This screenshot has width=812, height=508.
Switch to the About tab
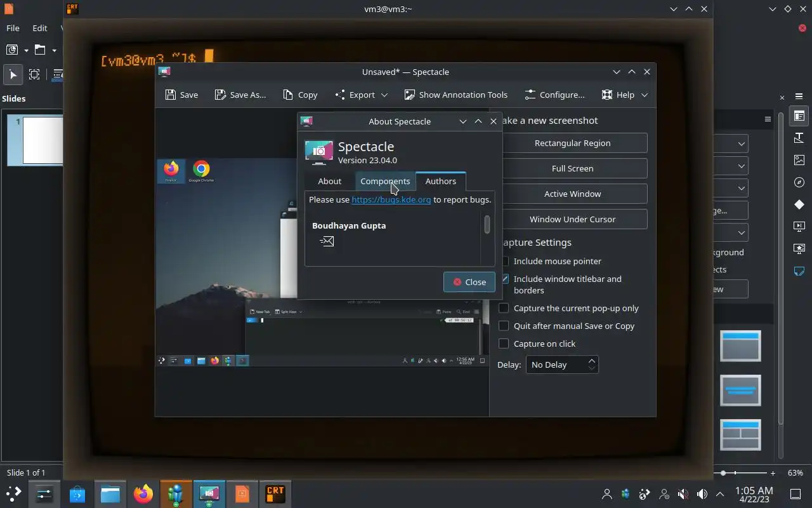coord(329,181)
